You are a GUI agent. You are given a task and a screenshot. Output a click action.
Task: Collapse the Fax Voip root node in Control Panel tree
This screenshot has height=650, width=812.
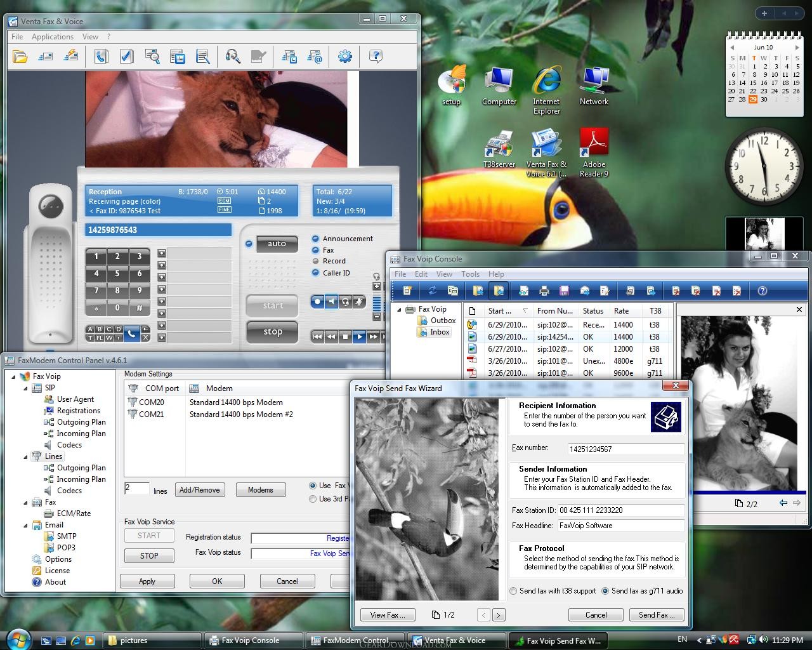click(15, 376)
